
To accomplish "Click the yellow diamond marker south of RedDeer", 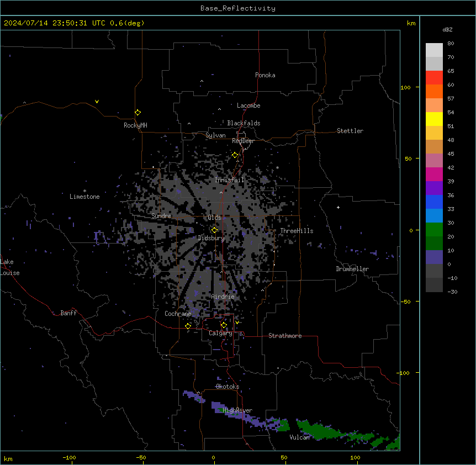I will (235, 155).
